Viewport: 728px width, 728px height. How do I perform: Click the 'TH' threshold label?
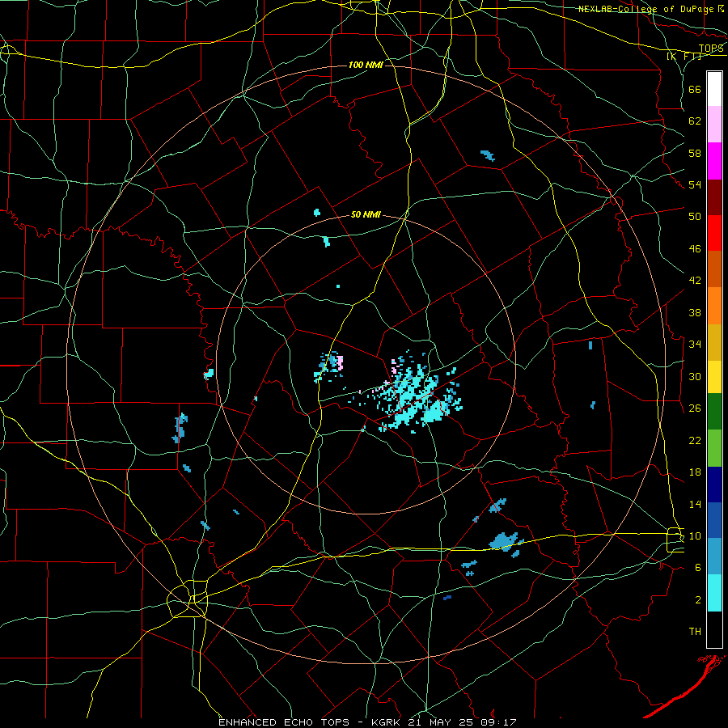click(695, 632)
